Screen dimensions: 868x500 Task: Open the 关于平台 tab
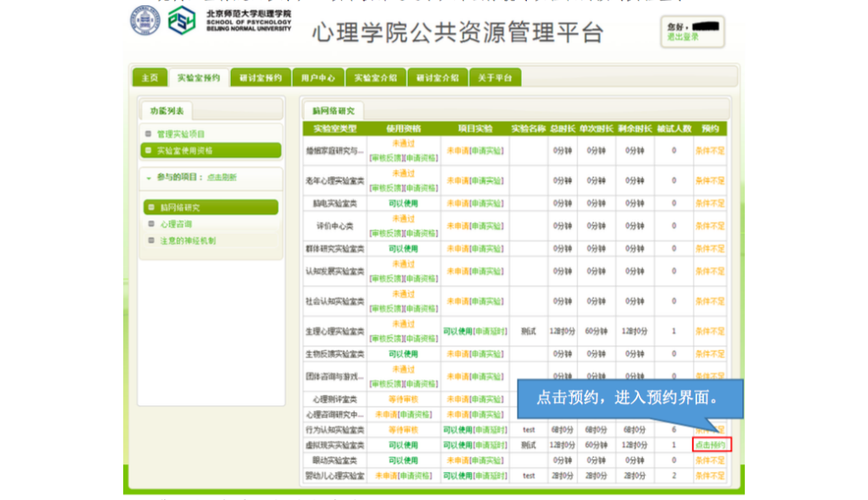pyautogui.click(x=495, y=77)
